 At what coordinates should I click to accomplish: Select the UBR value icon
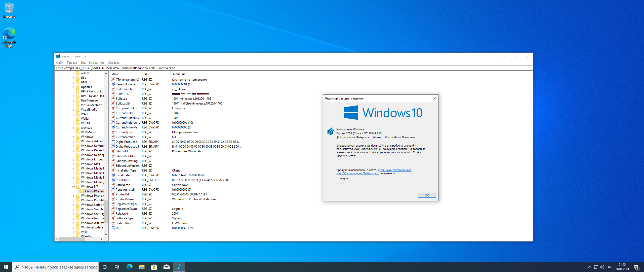(x=113, y=228)
